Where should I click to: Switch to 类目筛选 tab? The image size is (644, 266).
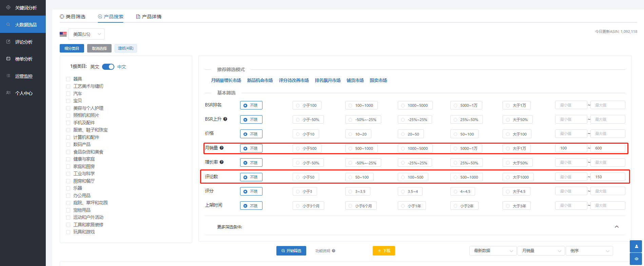click(x=73, y=17)
